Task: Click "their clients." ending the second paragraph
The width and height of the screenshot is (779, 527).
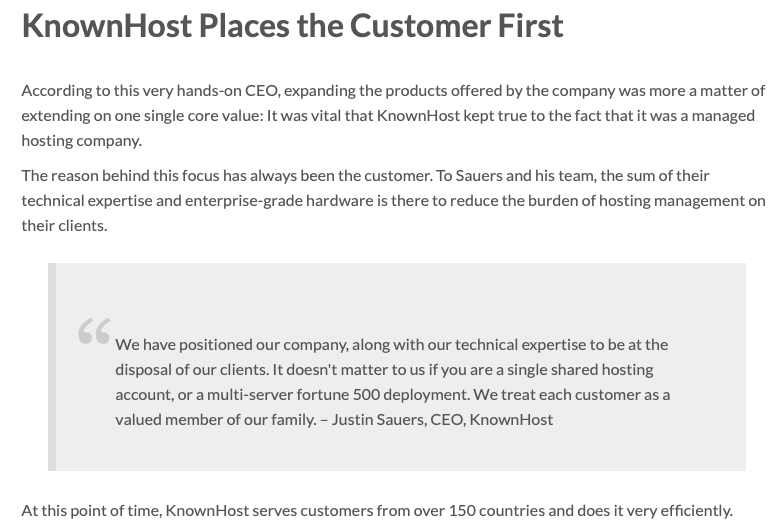Action: (64, 225)
